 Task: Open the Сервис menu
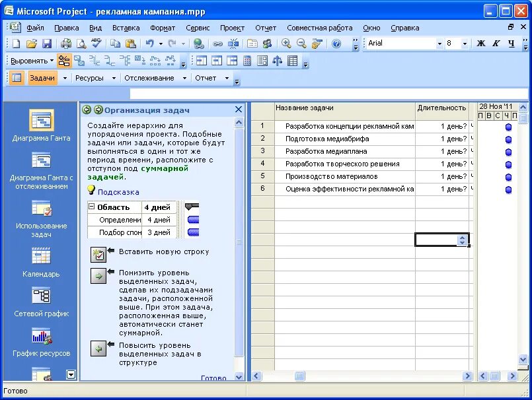[198, 28]
